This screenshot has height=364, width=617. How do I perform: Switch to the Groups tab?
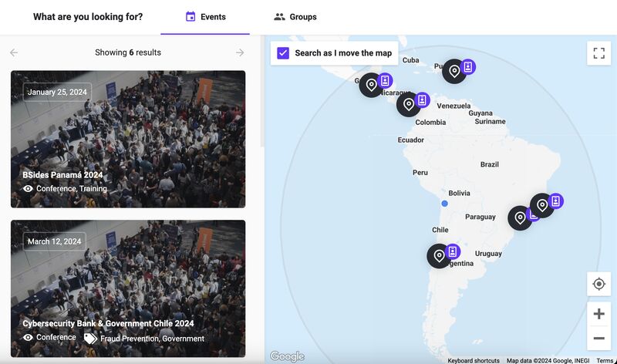pyautogui.click(x=295, y=17)
